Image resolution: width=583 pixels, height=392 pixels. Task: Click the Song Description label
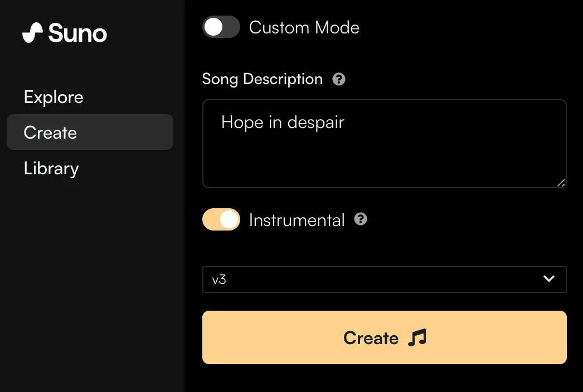pyautogui.click(x=262, y=79)
